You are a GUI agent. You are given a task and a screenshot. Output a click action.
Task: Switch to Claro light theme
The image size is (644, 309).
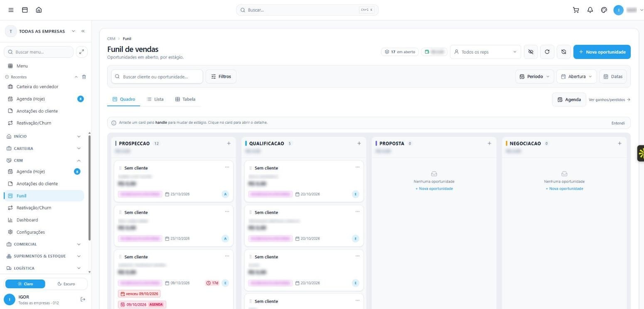tap(25, 284)
